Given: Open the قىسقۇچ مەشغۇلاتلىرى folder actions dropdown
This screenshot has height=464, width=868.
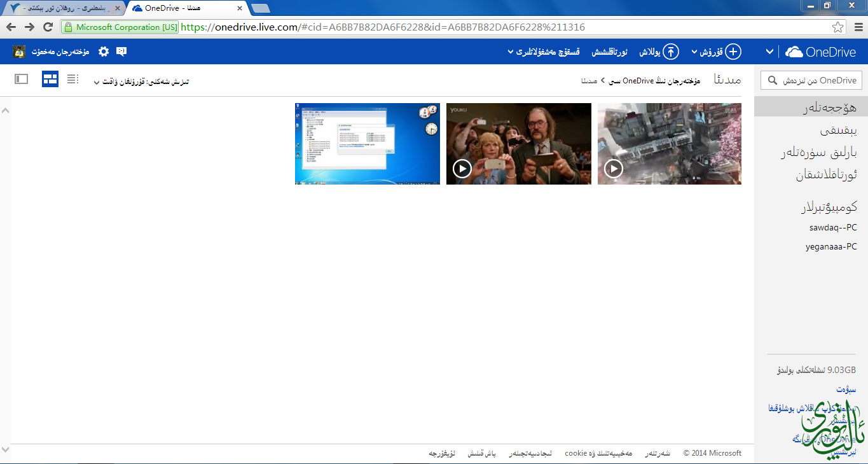Looking at the screenshot, I should pyautogui.click(x=544, y=52).
